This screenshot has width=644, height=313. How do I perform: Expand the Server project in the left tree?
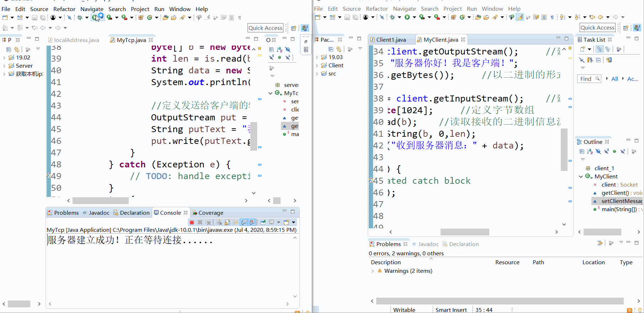4,66
